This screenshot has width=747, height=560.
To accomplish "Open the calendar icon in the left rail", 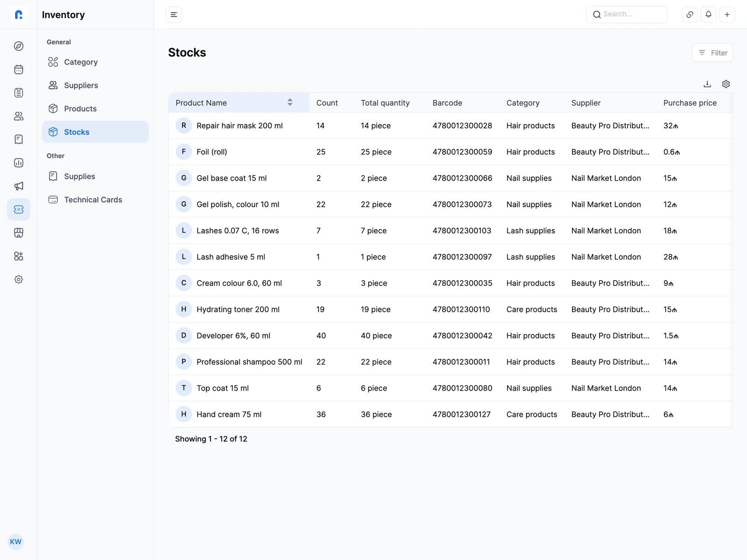I will point(19,70).
